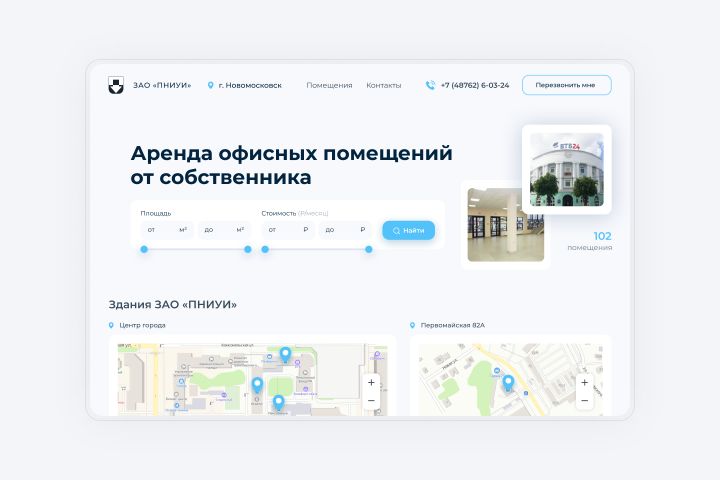Focus the area 'от' м² input field

click(x=167, y=230)
